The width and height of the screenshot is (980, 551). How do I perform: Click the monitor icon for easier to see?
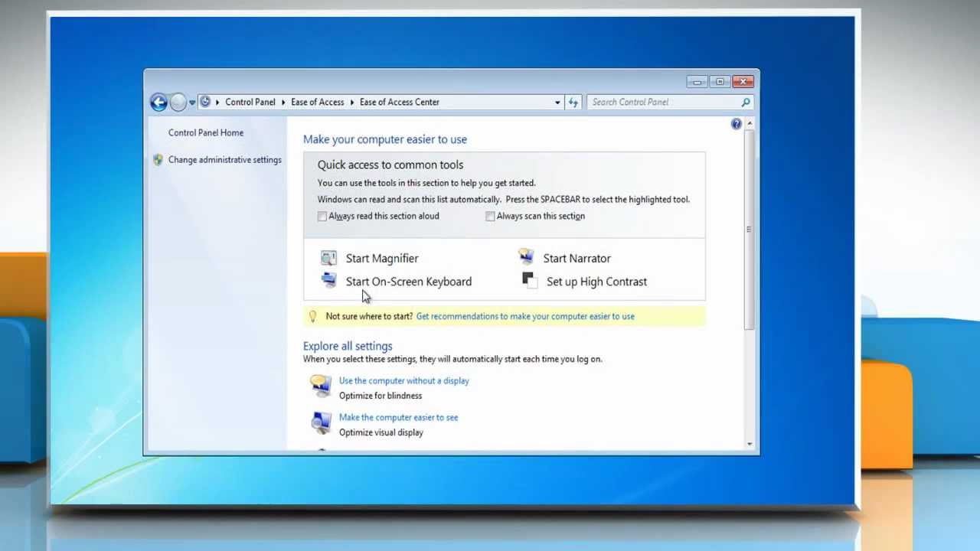[x=321, y=422]
